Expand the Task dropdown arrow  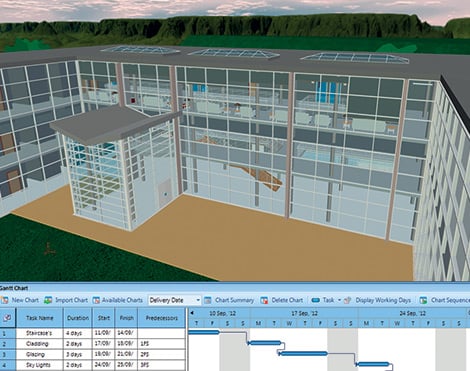coord(339,300)
